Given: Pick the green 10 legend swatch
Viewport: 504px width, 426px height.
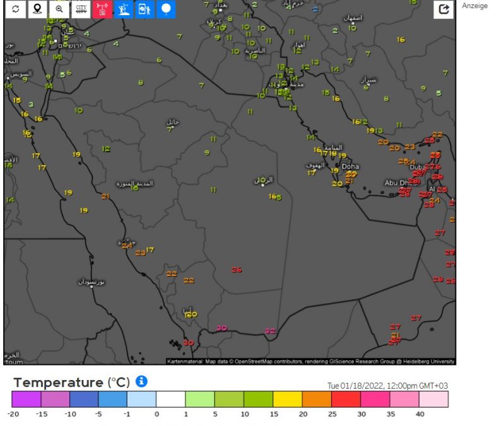Looking at the screenshot, I should coord(259,399).
